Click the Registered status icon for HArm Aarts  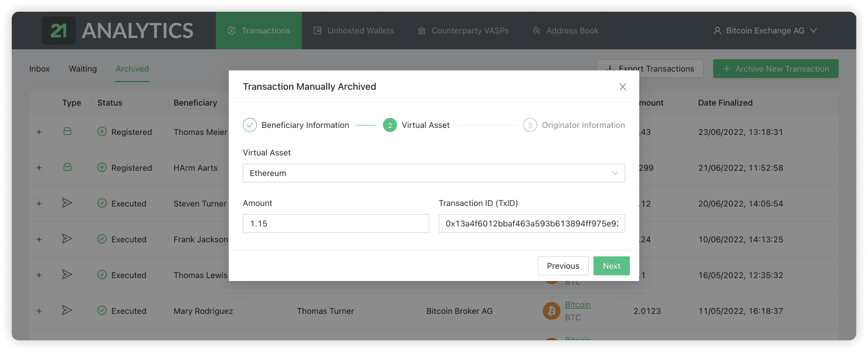[102, 168]
